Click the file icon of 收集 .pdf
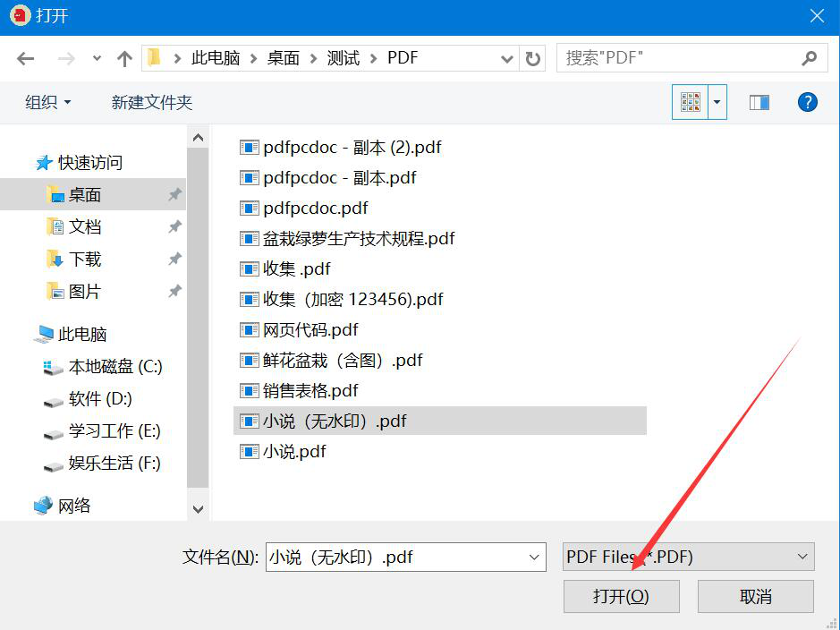 (x=249, y=269)
